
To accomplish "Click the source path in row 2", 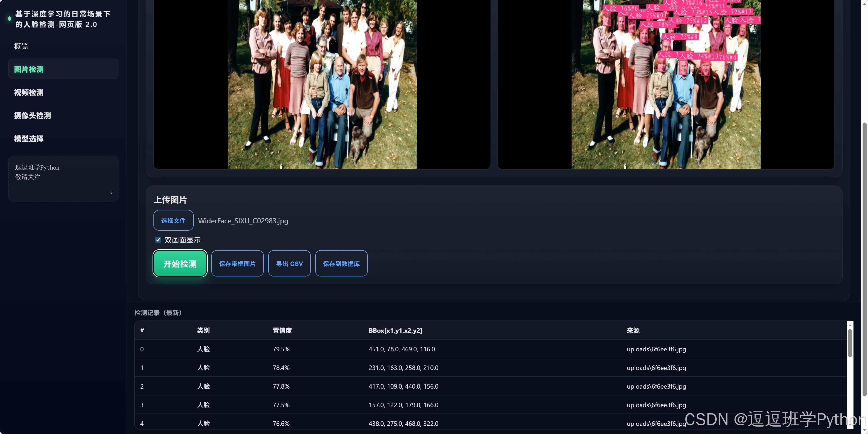I will [656, 386].
